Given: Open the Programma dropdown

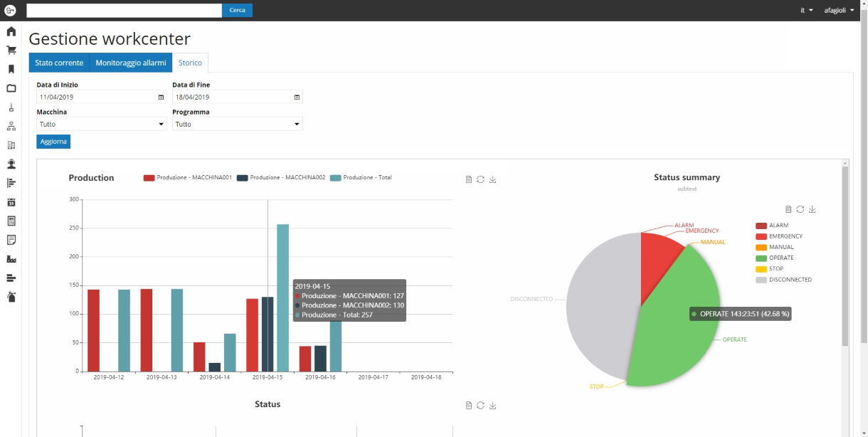Looking at the screenshot, I should pyautogui.click(x=237, y=124).
